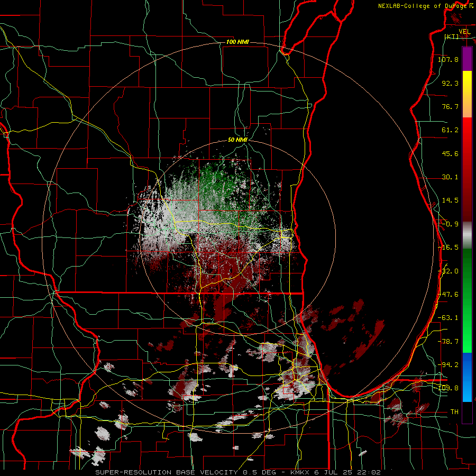
Task: Click the [KT] units label
Action: [452, 36]
